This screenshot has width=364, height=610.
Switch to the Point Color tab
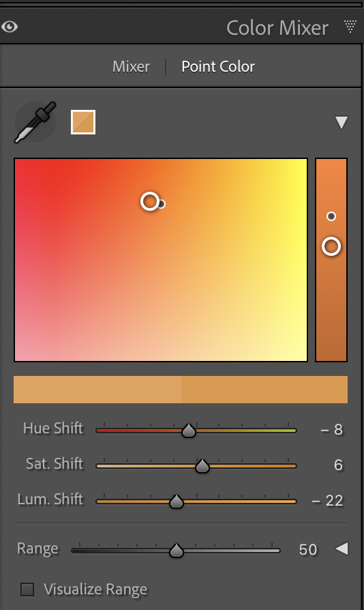[x=218, y=66]
